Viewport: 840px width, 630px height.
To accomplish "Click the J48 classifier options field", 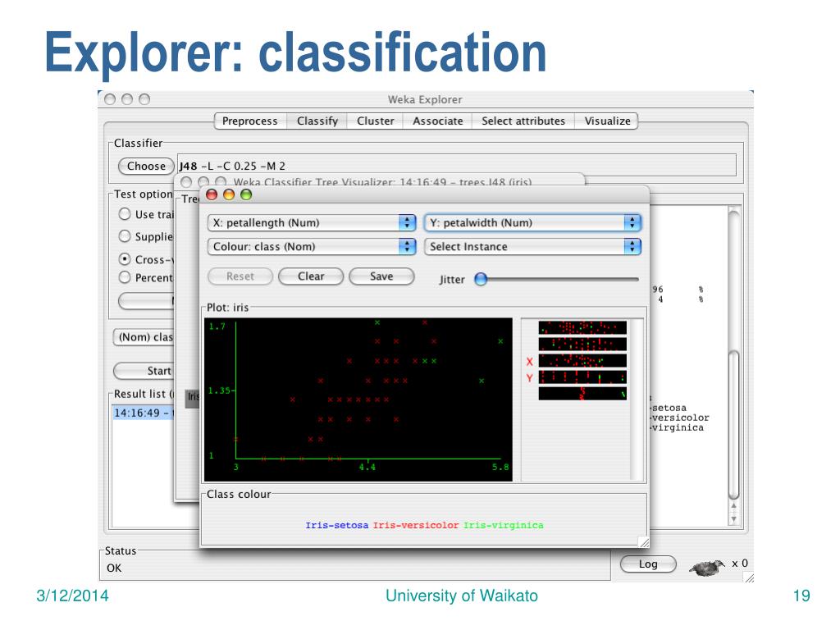I will coord(456,166).
